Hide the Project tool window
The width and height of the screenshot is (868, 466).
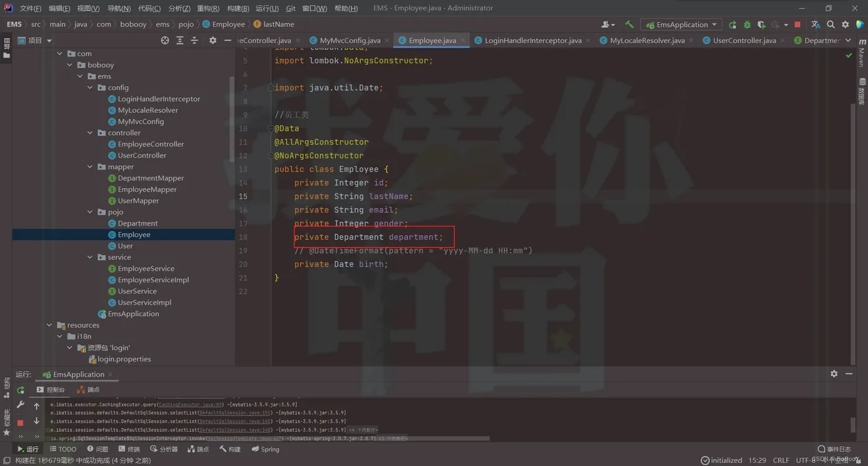pyautogui.click(x=228, y=40)
